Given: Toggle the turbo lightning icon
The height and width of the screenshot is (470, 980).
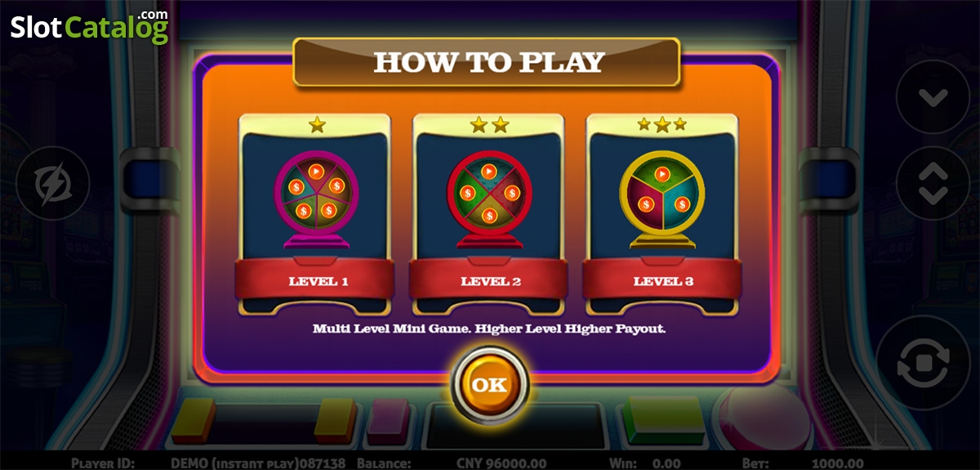Looking at the screenshot, I should click(x=52, y=183).
